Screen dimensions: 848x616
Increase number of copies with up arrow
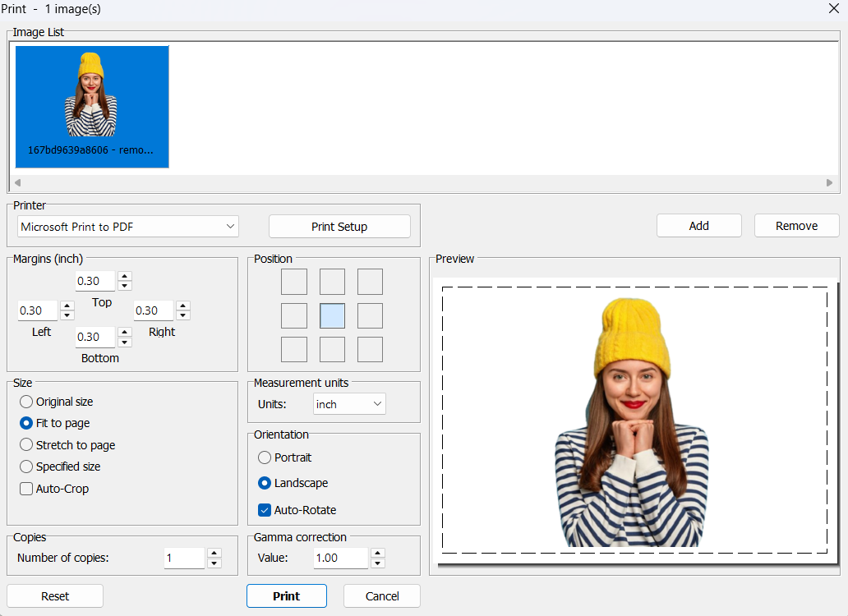click(x=214, y=554)
